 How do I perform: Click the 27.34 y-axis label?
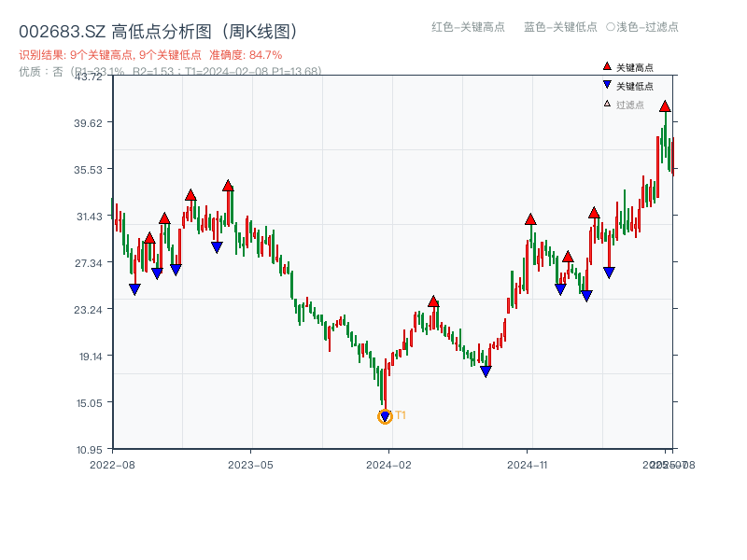coord(89,263)
